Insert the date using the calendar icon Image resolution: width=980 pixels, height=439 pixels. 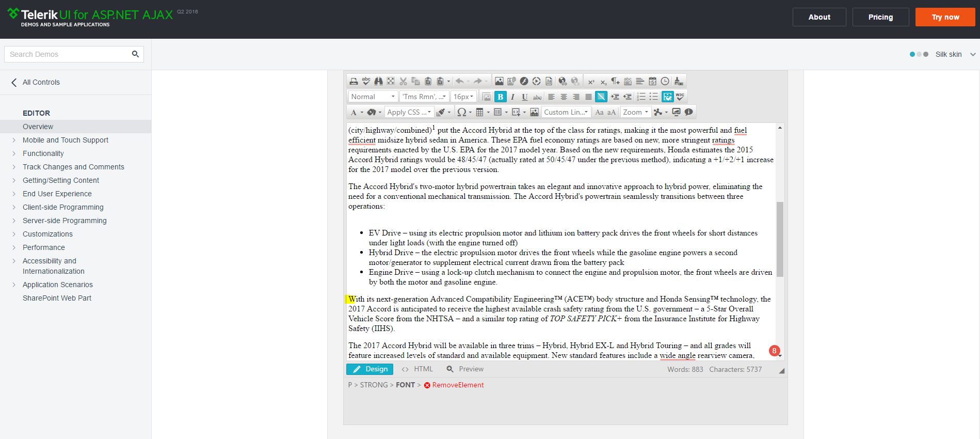click(x=652, y=81)
